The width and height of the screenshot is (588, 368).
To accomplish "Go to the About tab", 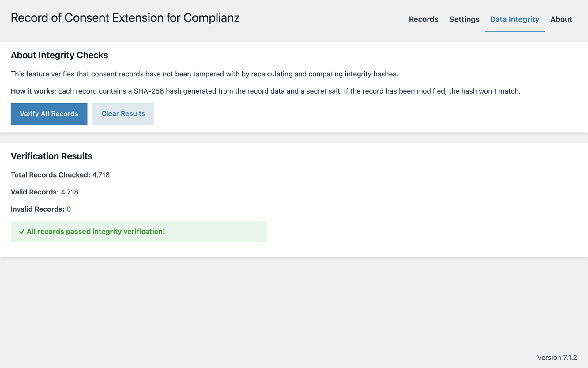I will [561, 19].
